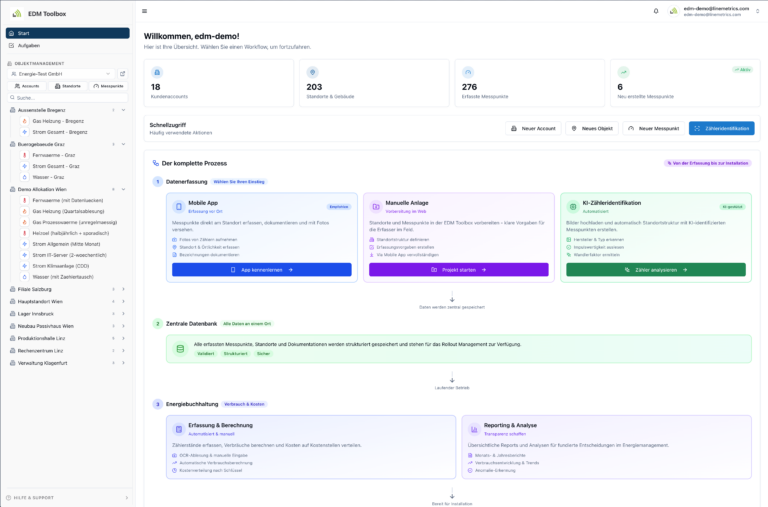Open the notifications bell

[x=656, y=11]
